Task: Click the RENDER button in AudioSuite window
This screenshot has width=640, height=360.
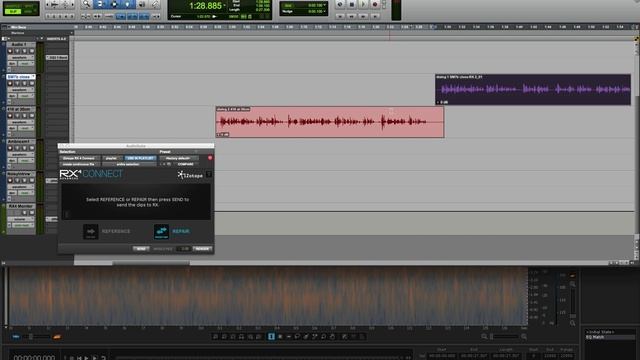Action: [202, 249]
